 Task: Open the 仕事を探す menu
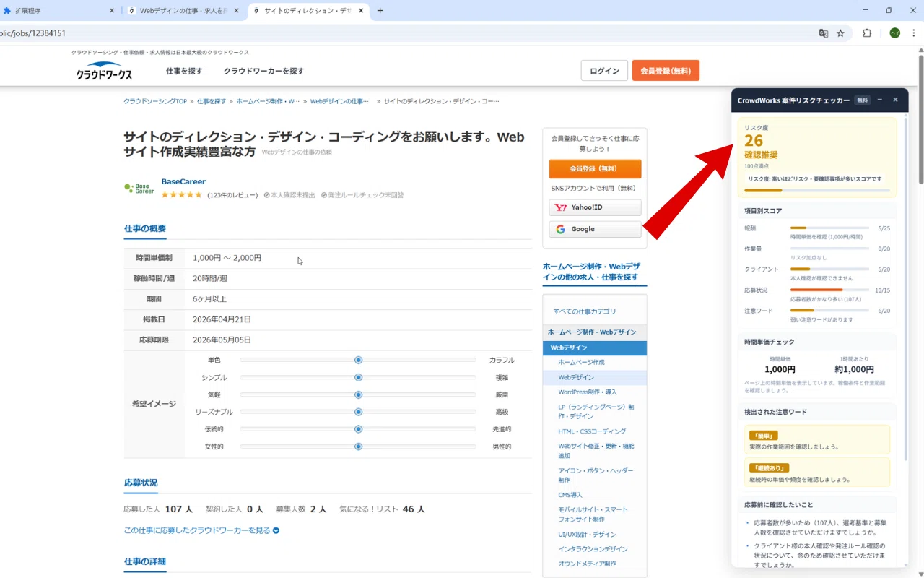pos(184,71)
